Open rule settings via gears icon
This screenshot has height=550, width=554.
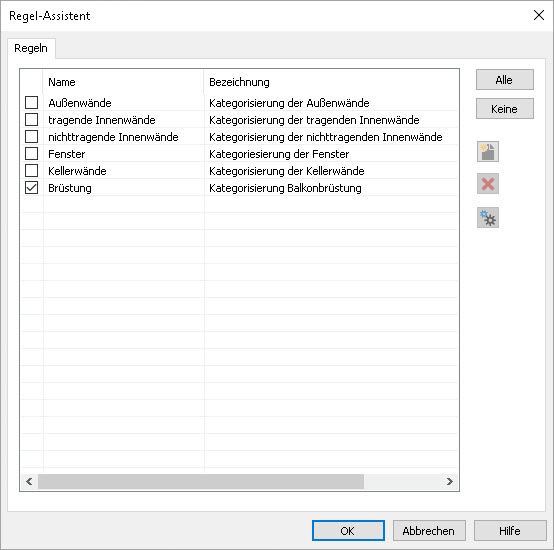488,218
